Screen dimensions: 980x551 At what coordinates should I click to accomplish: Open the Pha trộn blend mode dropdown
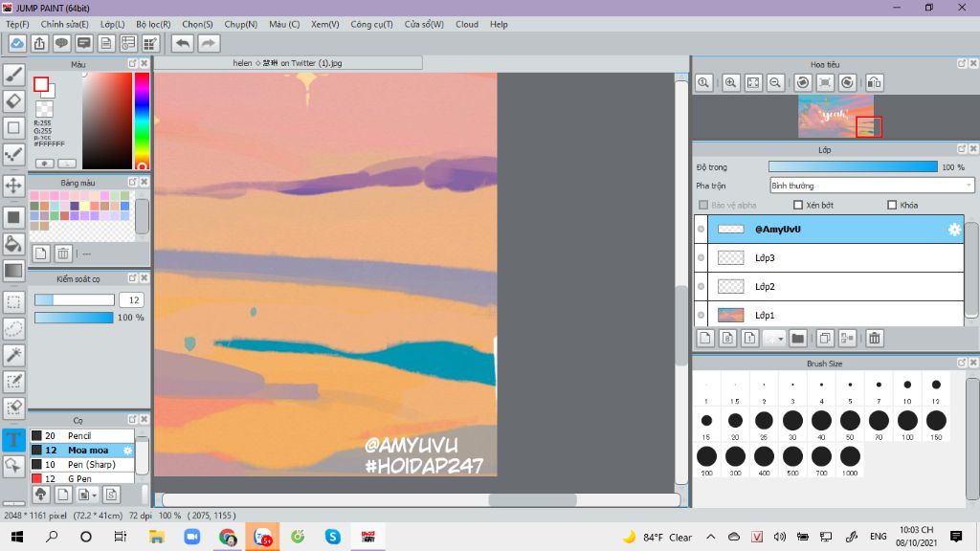[x=872, y=186]
